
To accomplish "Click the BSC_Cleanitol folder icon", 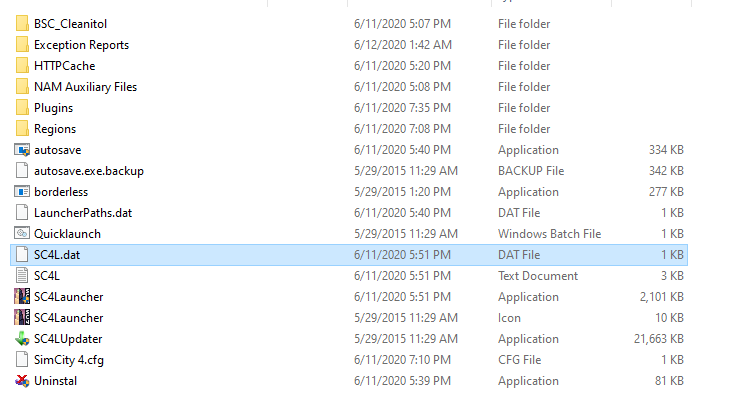I will tap(22, 23).
